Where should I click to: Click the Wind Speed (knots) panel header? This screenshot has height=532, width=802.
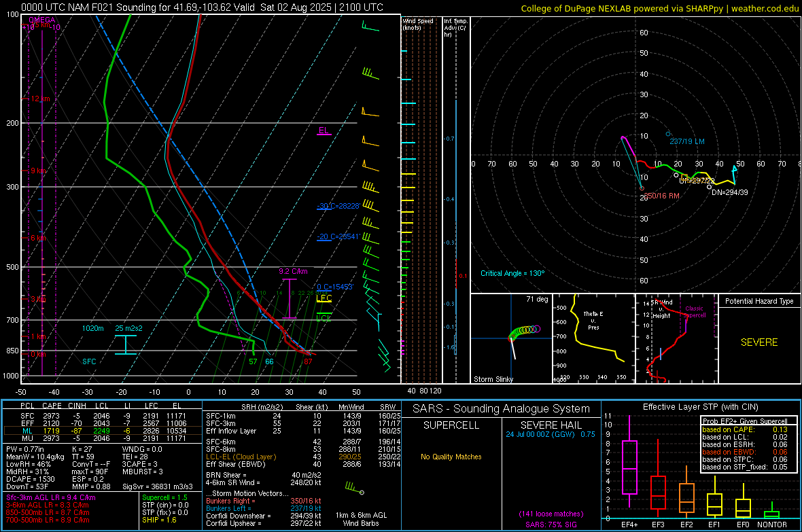pos(418,24)
